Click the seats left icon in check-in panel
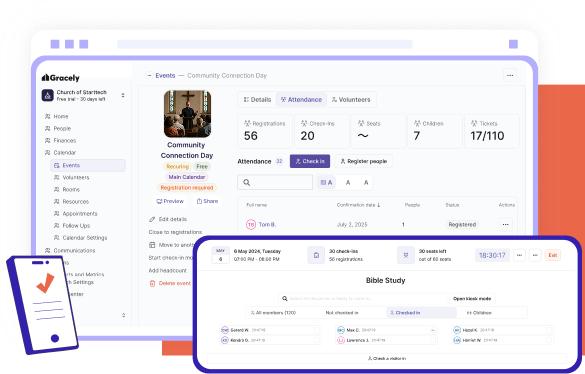The height and width of the screenshot is (374, 585). (x=406, y=255)
